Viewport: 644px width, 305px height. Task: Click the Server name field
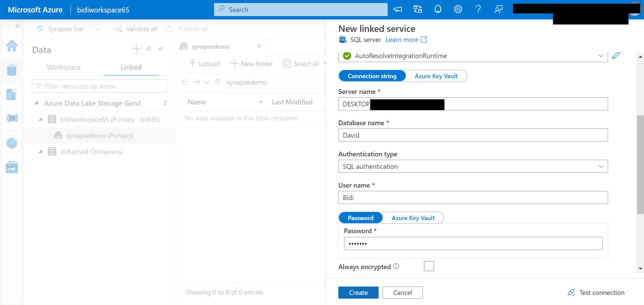473,104
